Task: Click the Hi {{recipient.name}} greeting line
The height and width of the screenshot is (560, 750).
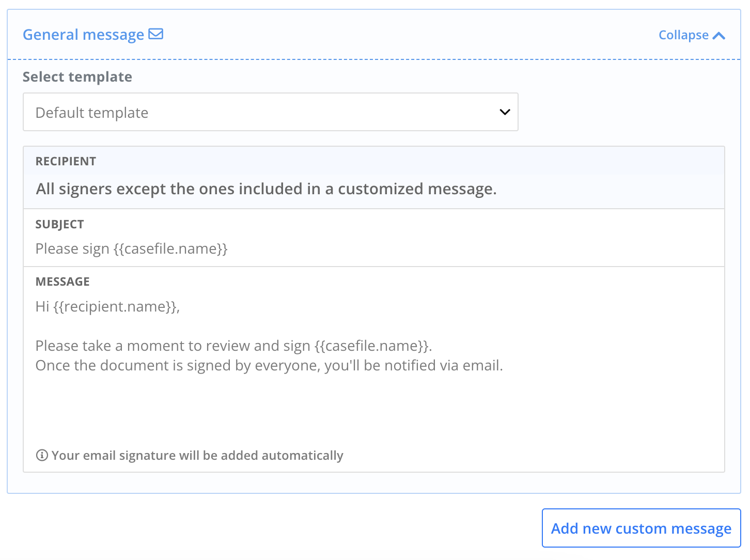Action: point(107,306)
